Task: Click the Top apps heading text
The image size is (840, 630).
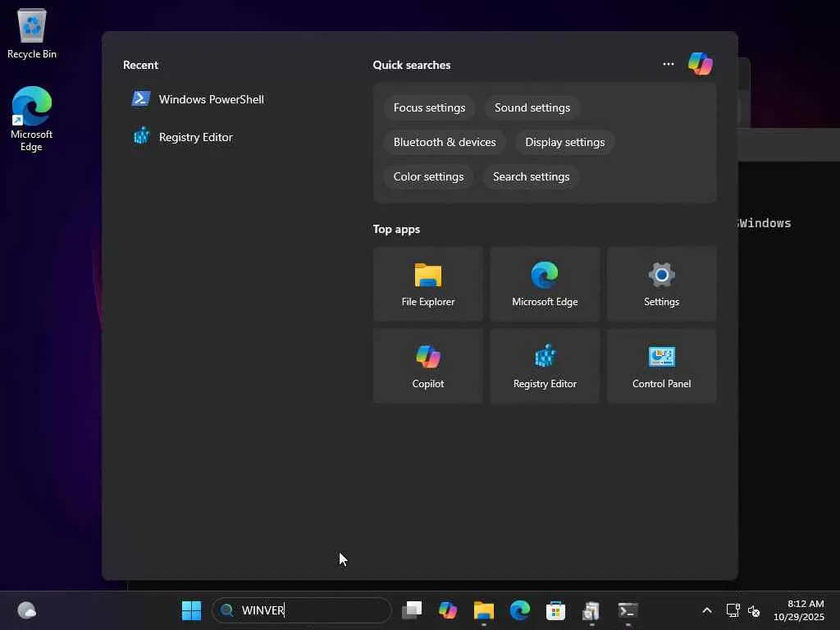Action: pos(396,230)
